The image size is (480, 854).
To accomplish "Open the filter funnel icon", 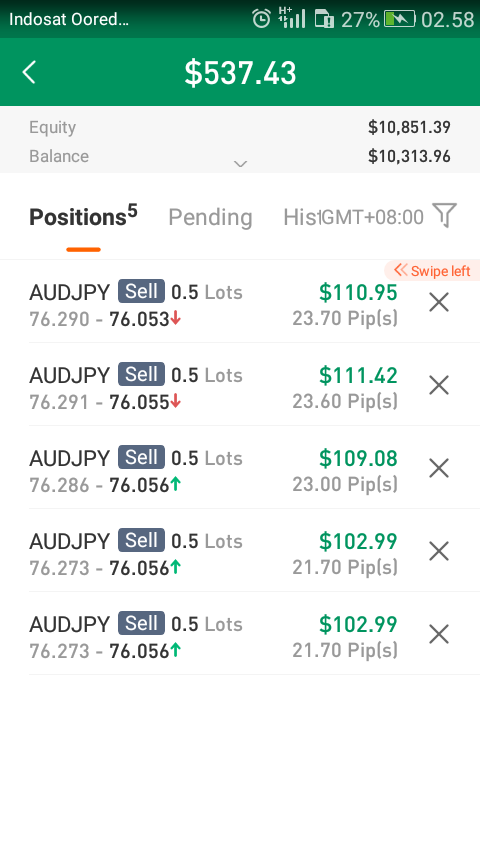I will tap(444, 216).
